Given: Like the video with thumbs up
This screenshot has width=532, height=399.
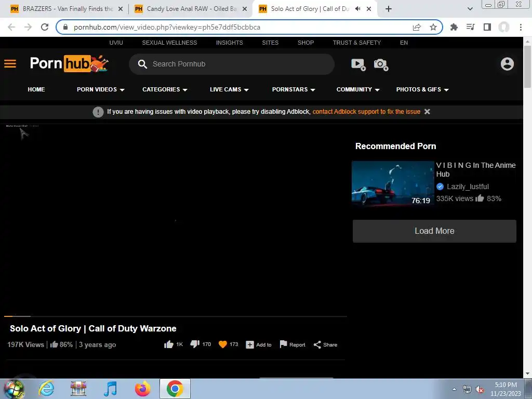Looking at the screenshot, I should [x=169, y=344].
